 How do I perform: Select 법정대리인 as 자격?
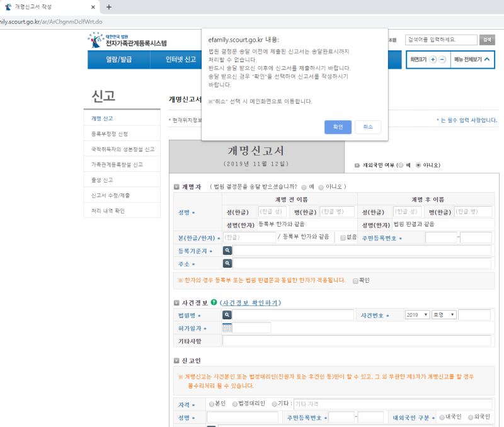click(x=235, y=404)
